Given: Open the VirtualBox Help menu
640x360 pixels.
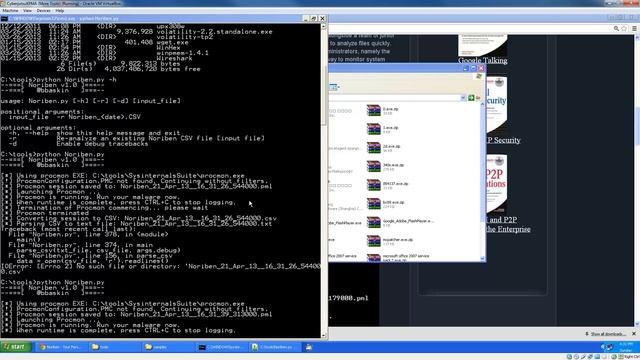Looking at the screenshot, I should (x=60, y=11).
